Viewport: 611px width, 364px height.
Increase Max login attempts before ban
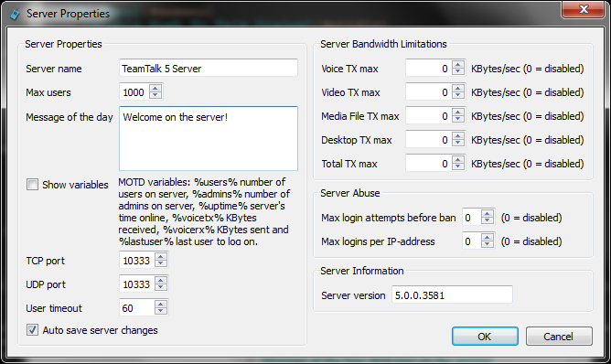point(488,213)
